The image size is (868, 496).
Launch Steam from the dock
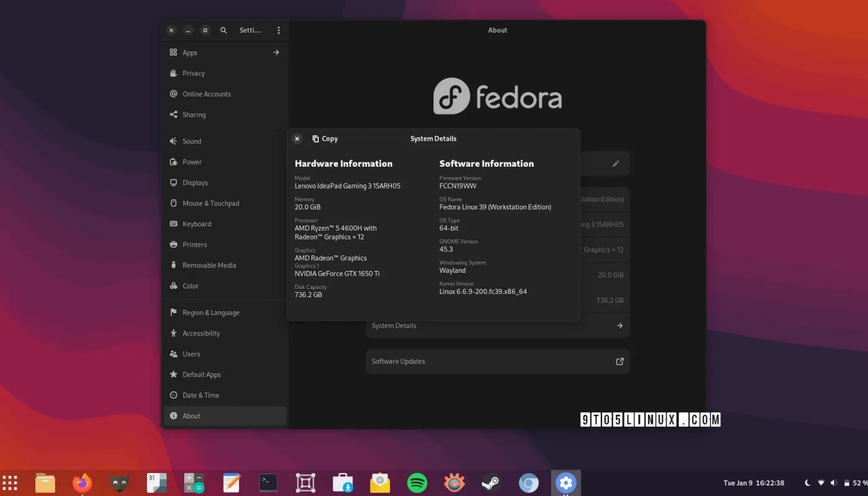pos(491,482)
